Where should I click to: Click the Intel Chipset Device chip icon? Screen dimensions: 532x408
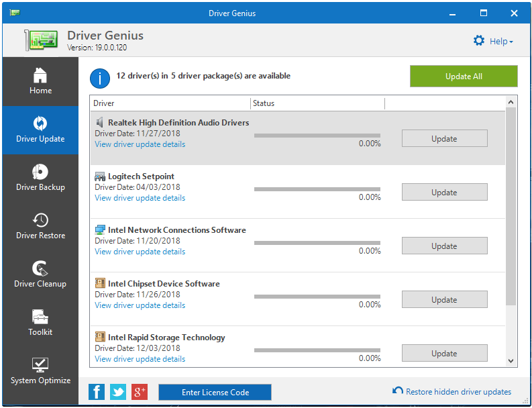(x=100, y=283)
